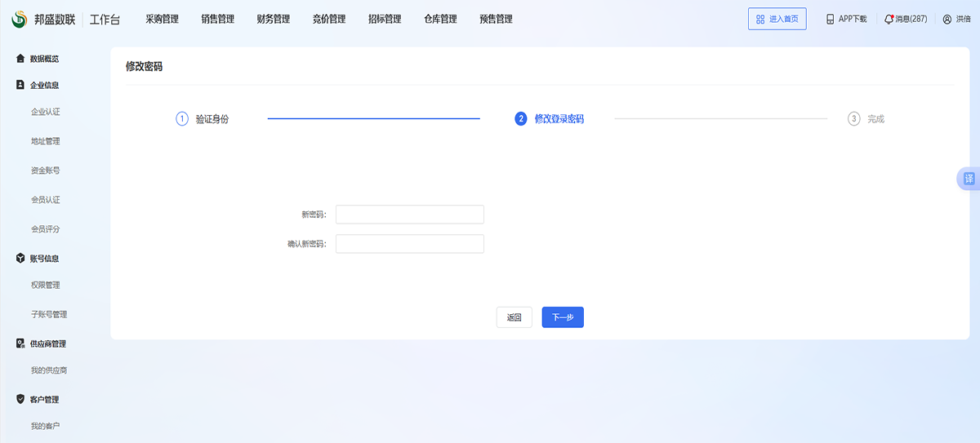The image size is (980, 443).
Task: Focus the 新密码 input field
Action: point(410,215)
